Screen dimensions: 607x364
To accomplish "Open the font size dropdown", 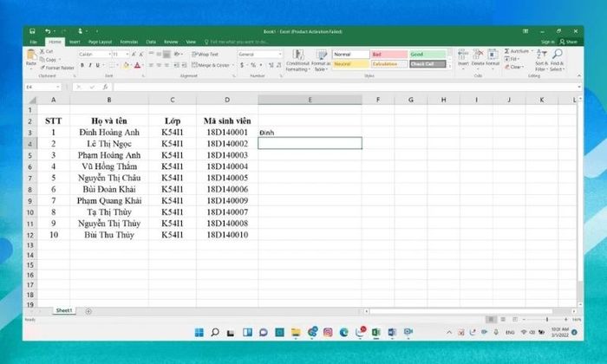I will (x=127, y=55).
